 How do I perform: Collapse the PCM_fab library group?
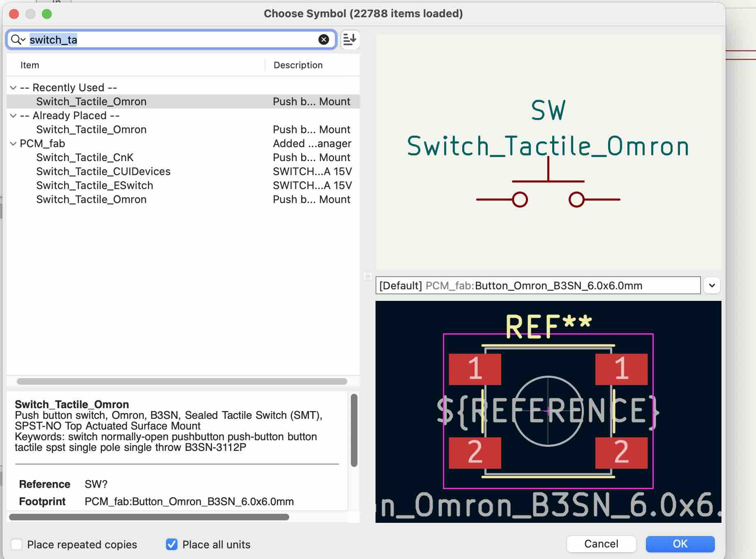tap(13, 143)
